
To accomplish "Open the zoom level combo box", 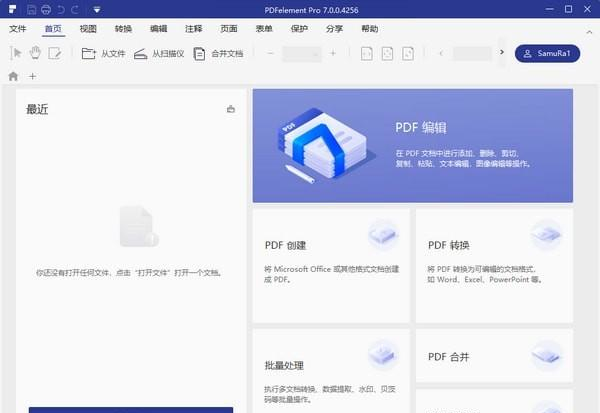I will tap(302, 54).
